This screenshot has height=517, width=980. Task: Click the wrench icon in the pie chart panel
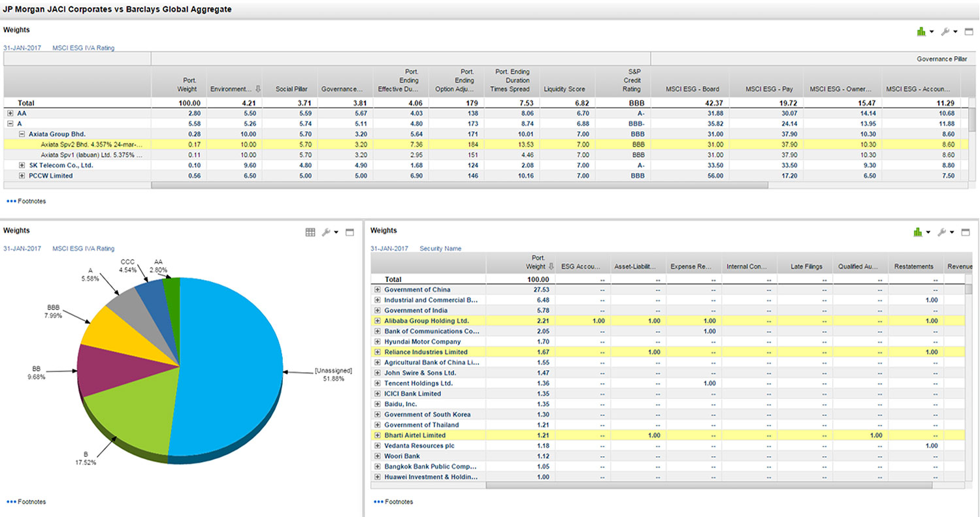click(326, 232)
